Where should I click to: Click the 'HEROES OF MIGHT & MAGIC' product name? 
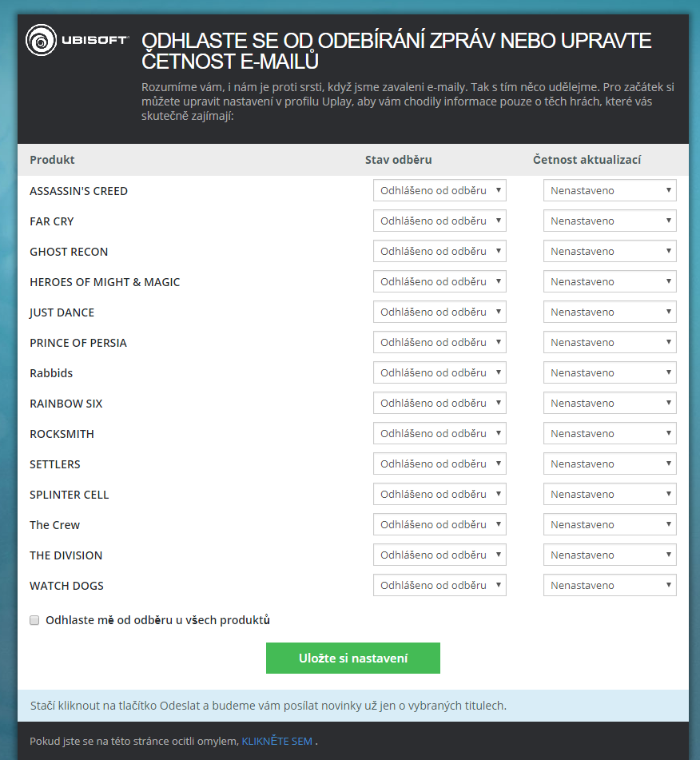coord(105,282)
